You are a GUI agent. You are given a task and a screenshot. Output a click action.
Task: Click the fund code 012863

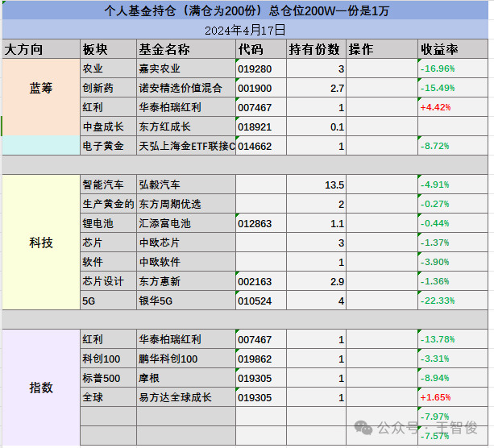[x=261, y=223]
